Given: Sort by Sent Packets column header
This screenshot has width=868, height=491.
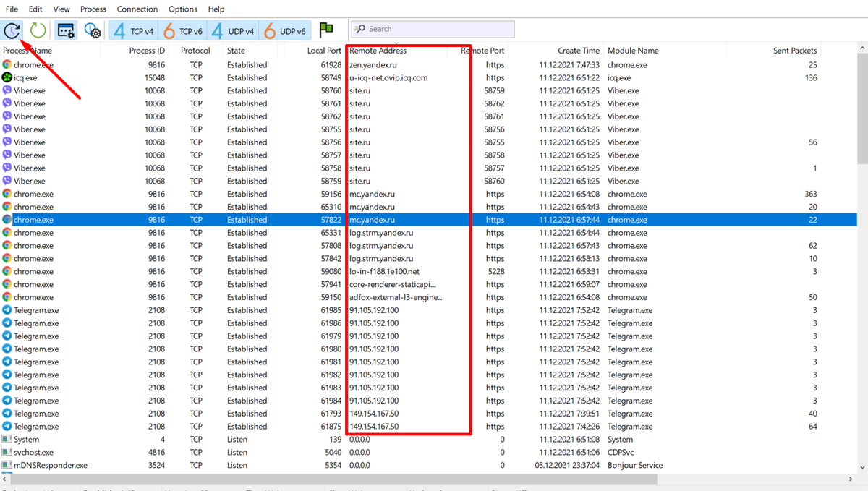Looking at the screenshot, I should click(794, 51).
